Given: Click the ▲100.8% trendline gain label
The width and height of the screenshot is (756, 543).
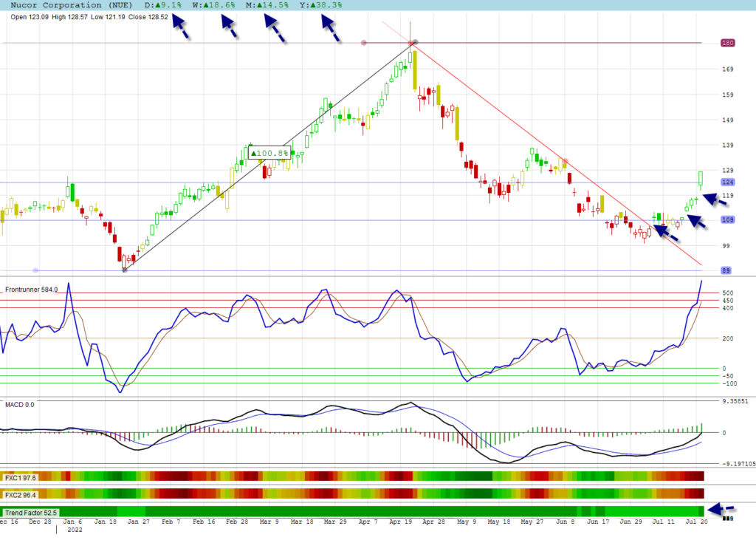Looking at the screenshot, I should pos(269,154).
